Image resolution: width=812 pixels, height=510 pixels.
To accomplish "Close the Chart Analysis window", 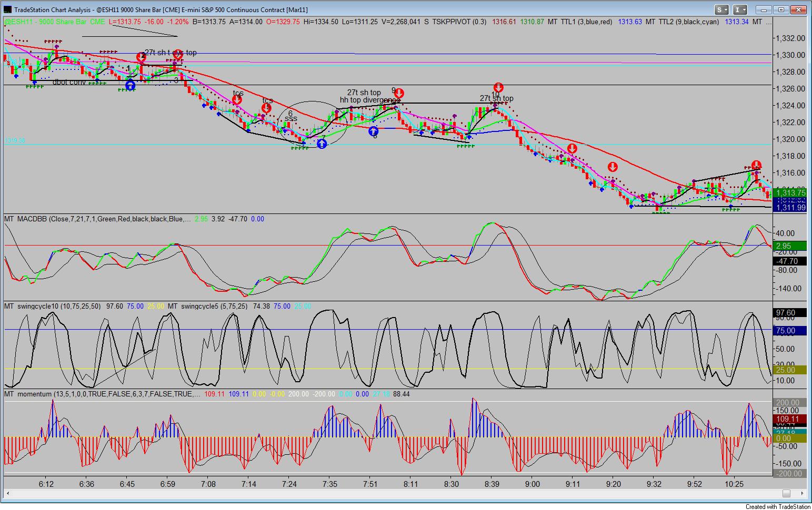I will point(799,9).
